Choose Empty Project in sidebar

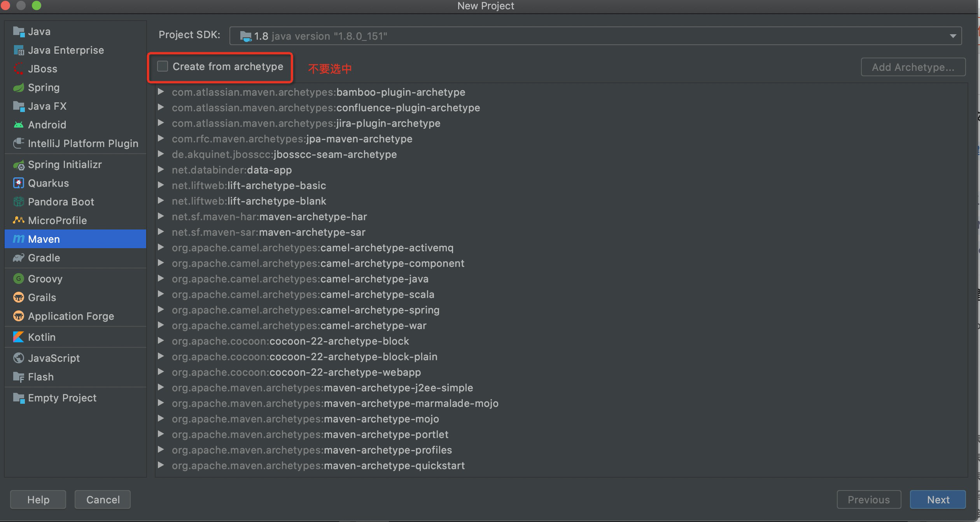62,398
